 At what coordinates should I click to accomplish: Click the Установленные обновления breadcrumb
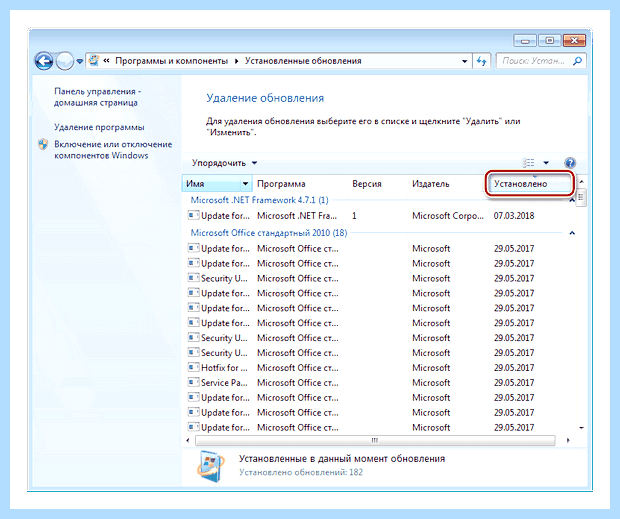coord(303,61)
